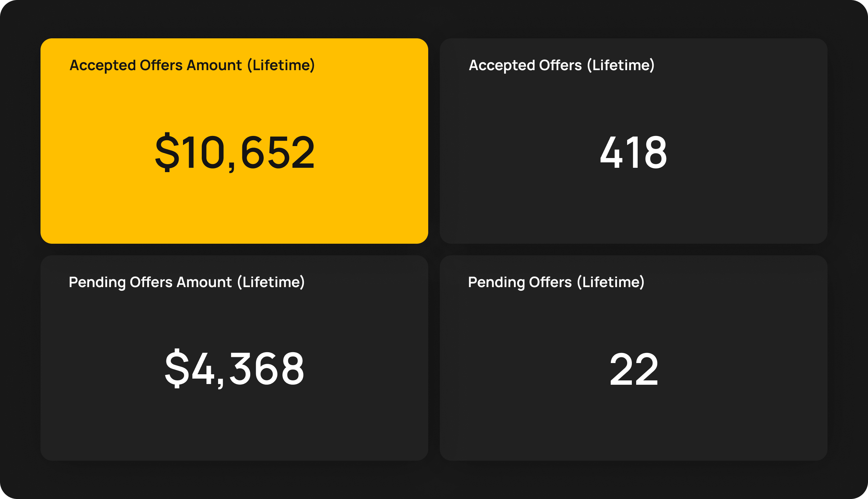Image resolution: width=868 pixels, height=499 pixels.
Task: Click the Pending Offers (Lifetime) heading
Action: pos(556,282)
